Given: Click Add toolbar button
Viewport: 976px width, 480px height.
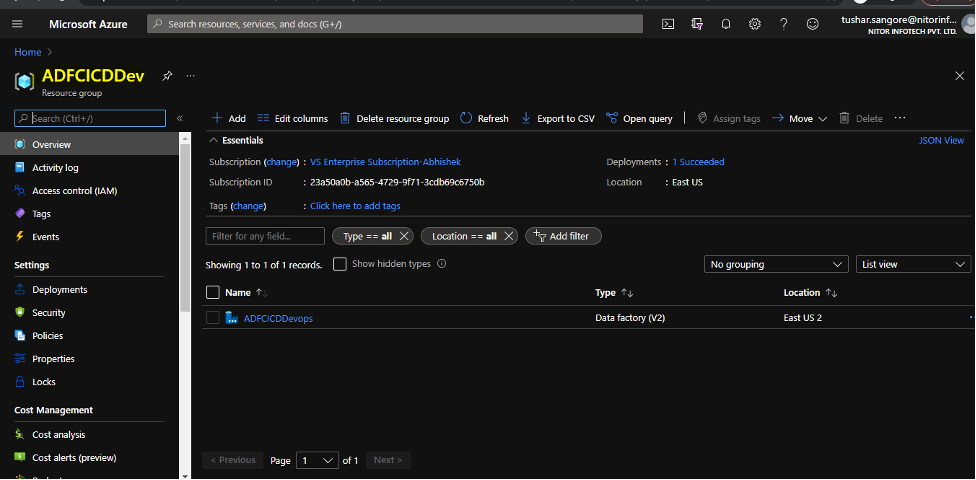Looking at the screenshot, I should [x=228, y=118].
